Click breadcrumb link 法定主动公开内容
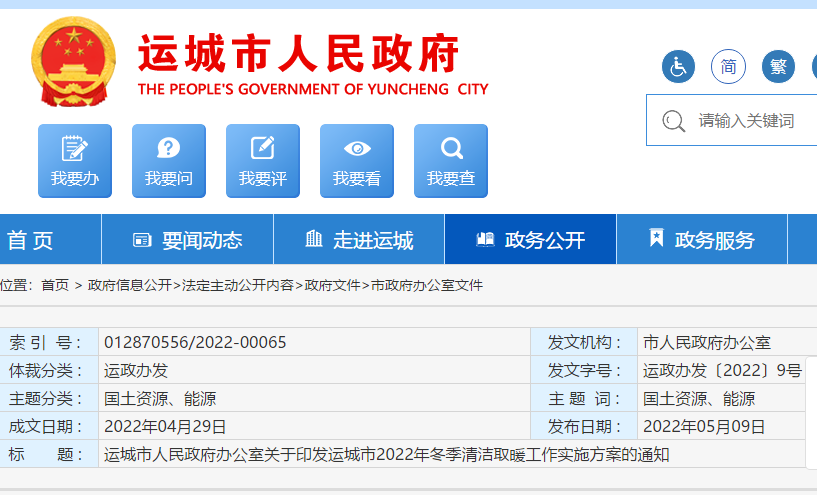Viewport: 817px width, 495px height. coord(238,285)
